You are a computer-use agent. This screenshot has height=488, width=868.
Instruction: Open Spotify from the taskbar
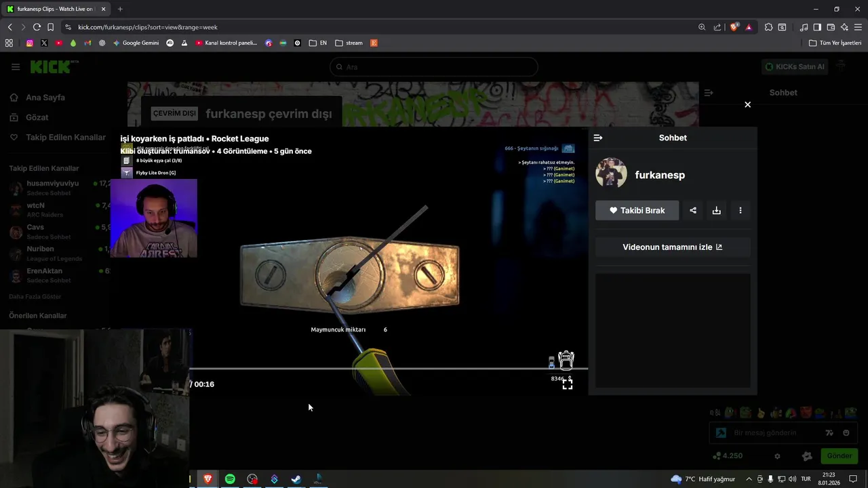click(230, 479)
